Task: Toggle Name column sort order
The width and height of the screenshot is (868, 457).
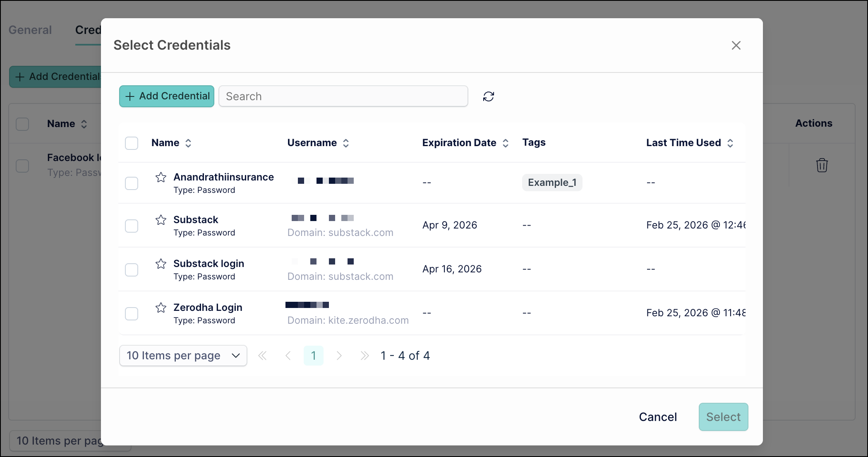Action: pyautogui.click(x=188, y=142)
